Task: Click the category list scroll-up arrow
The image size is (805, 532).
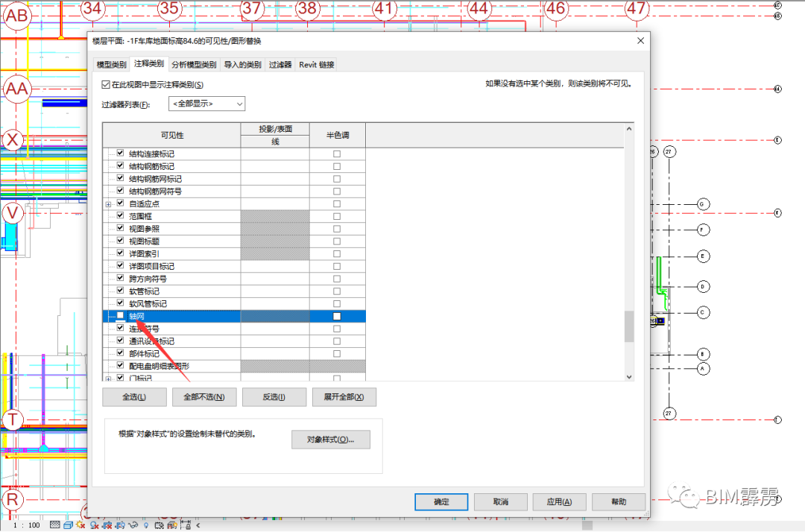Action: point(629,129)
